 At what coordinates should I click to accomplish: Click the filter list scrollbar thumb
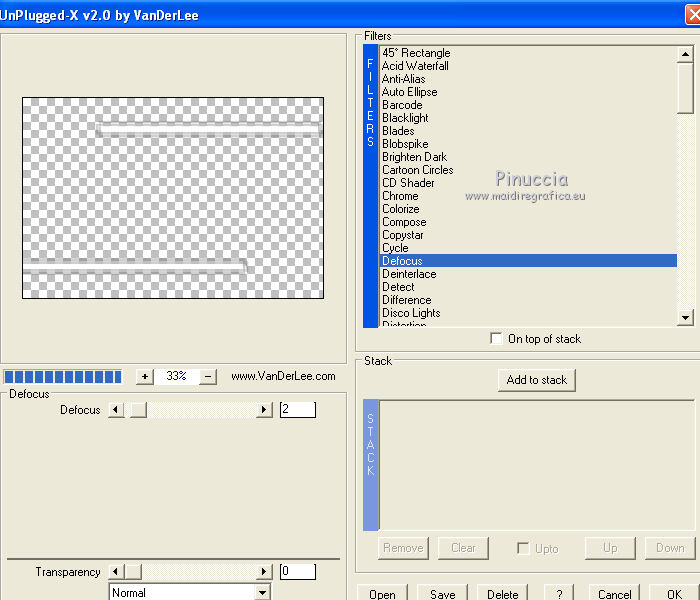coord(685,88)
